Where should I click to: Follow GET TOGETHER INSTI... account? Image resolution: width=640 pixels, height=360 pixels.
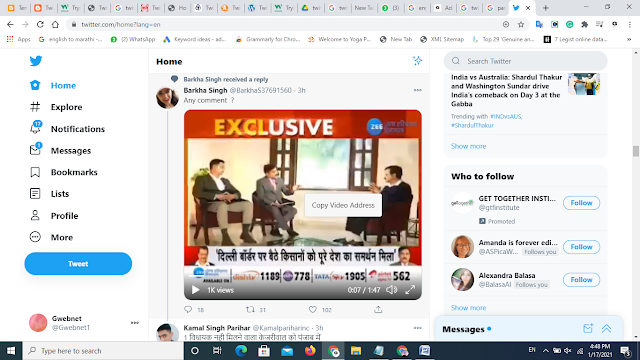581,203
